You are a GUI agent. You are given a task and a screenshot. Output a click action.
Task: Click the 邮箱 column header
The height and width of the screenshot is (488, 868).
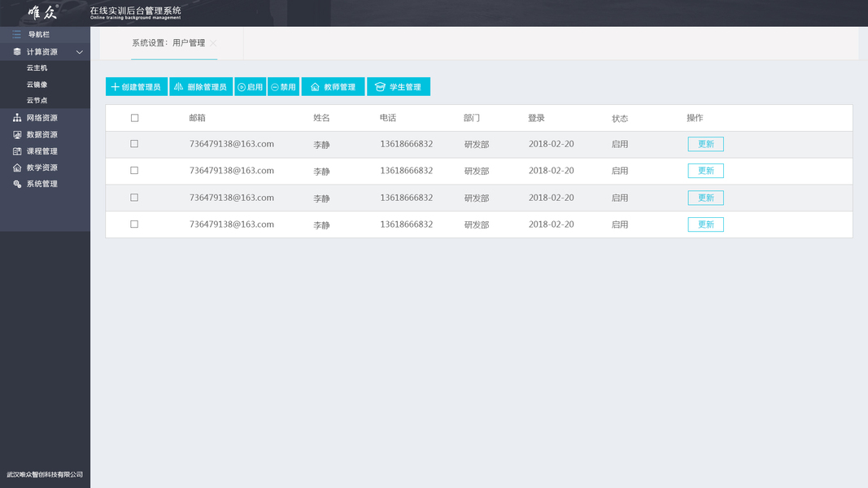tap(197, 118)
